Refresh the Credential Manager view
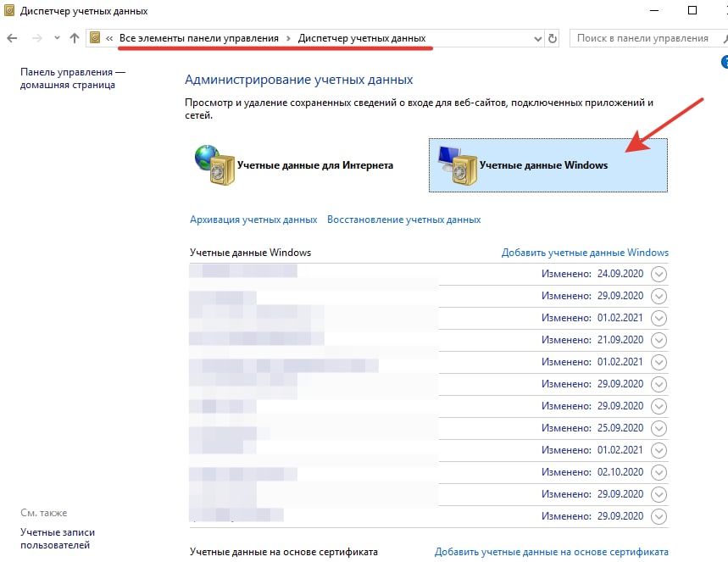Screen dimensions: 728x562 click(552, 38)
